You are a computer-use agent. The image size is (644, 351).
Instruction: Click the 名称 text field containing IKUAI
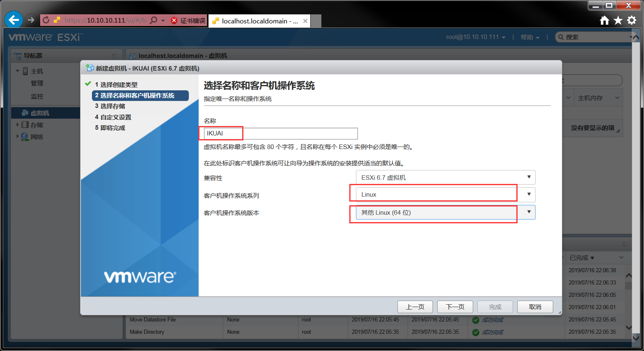(x=281, y=133)
